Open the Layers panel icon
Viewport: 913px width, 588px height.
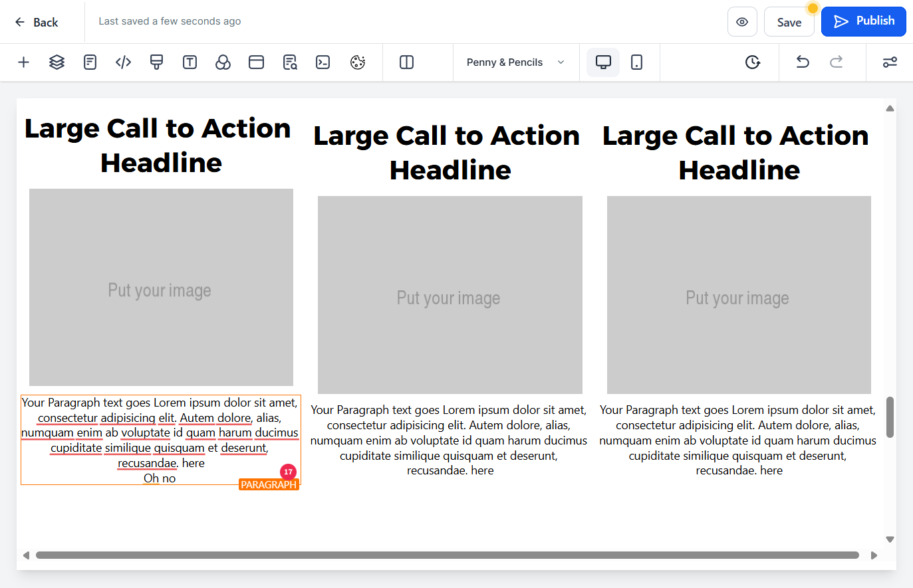tap(57, 62)
